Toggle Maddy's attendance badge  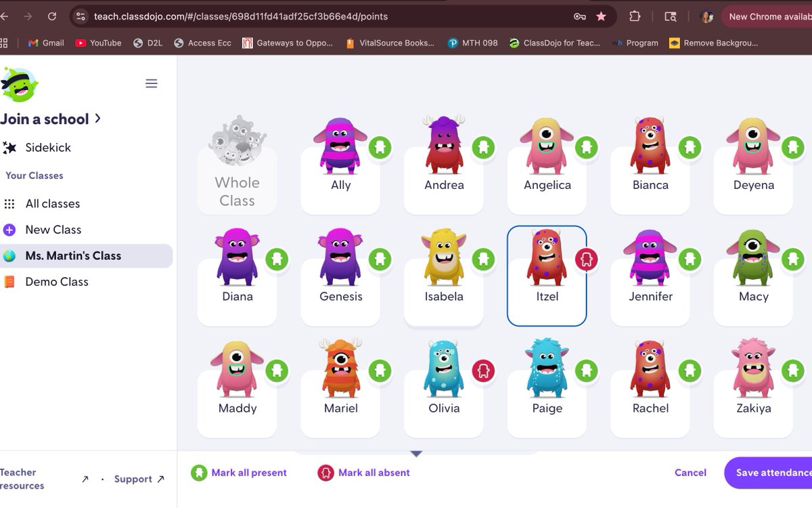tap(277, 371)
